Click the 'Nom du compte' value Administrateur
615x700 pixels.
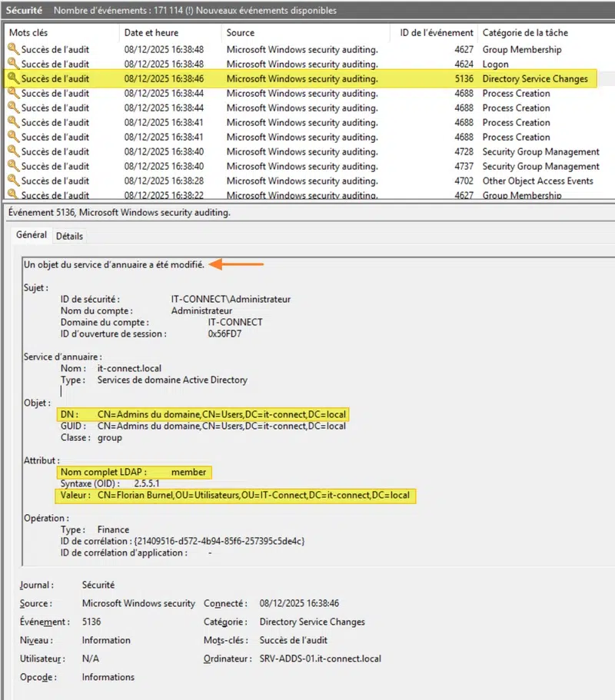(201, 310)
